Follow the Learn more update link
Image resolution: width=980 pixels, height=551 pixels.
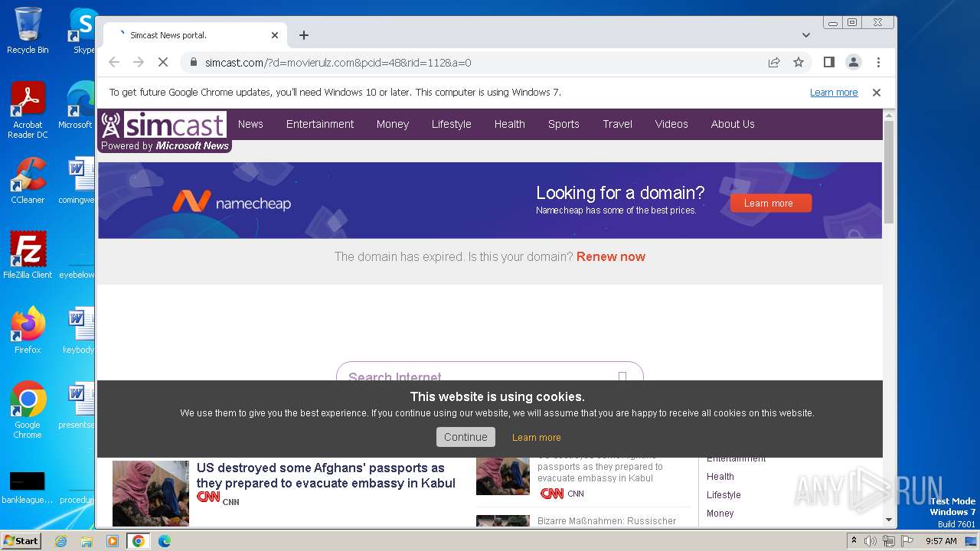[x=834, y=93]
